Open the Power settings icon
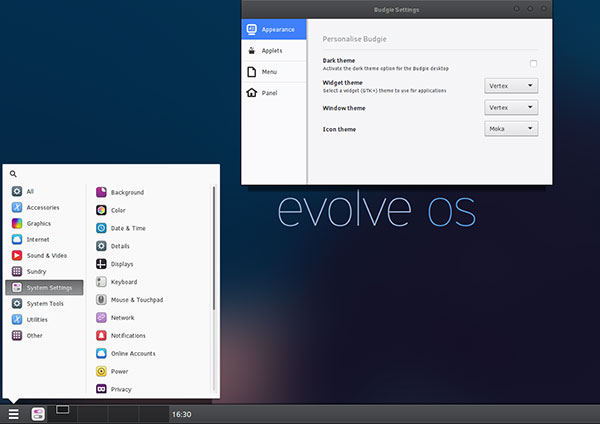This screenshot has width=600, height=424. pos(101,371)
